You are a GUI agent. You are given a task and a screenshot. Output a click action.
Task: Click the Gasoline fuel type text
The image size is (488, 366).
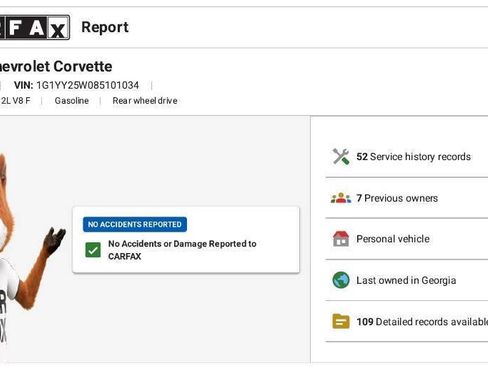pos(72,101)
